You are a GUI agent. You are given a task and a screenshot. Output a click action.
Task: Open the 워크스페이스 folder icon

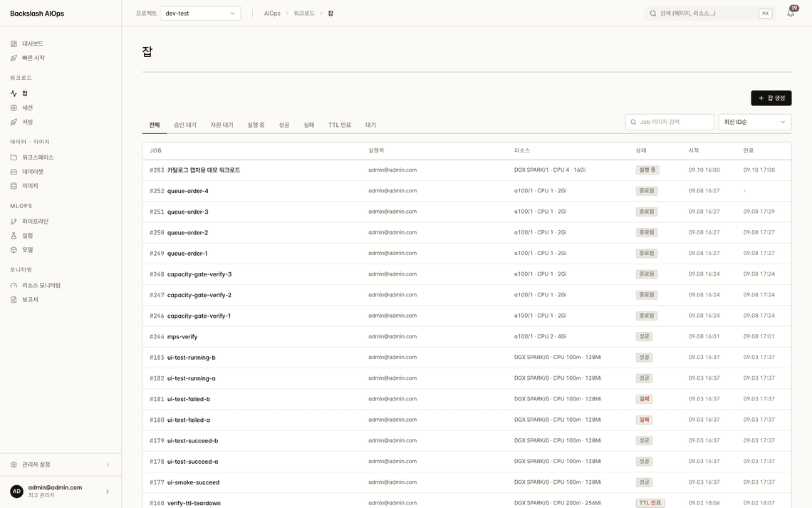(14, 157)
